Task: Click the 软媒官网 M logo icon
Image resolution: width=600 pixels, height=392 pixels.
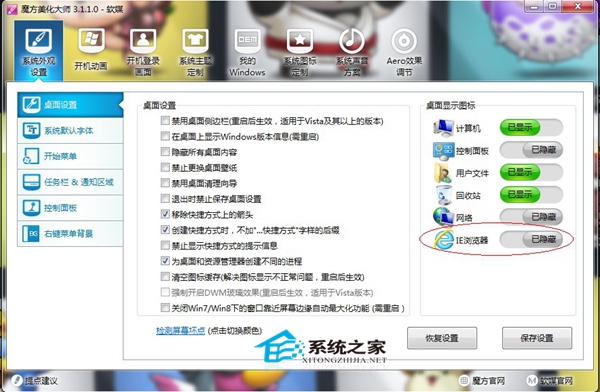Action: pos(532,381)
